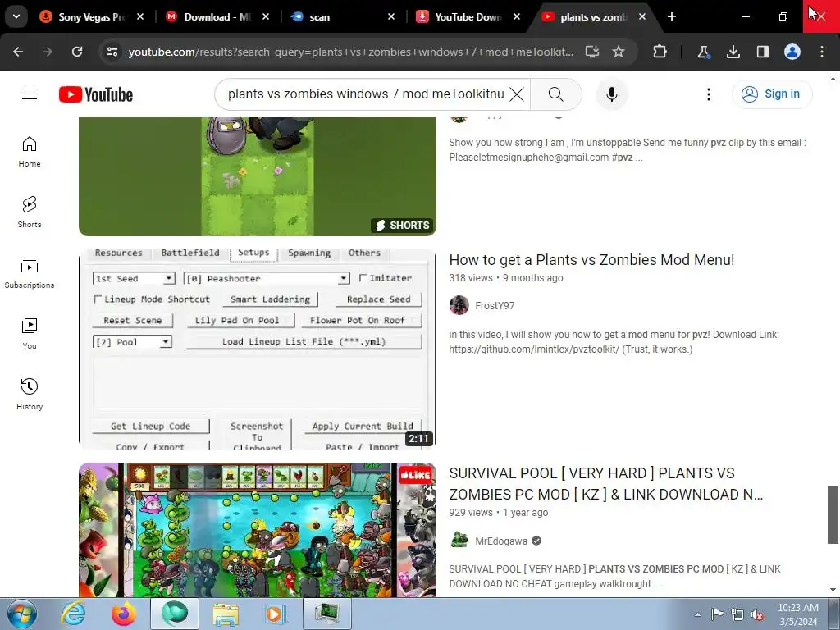Switch to the YouTube Downloader tab

coord(468,16)
